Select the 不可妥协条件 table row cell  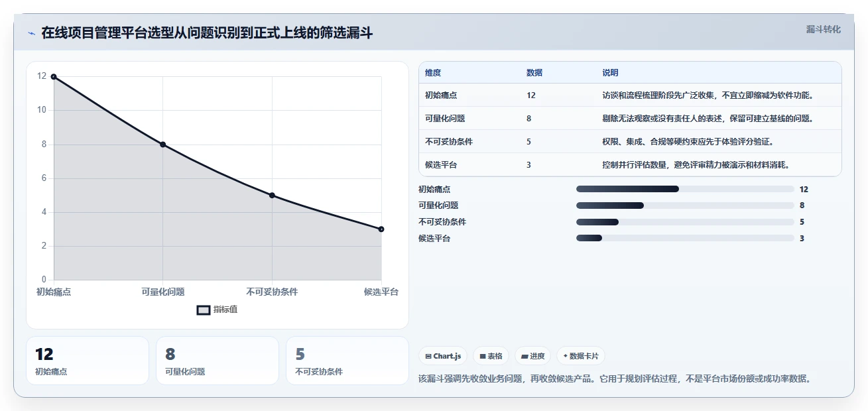pos(449,142)
